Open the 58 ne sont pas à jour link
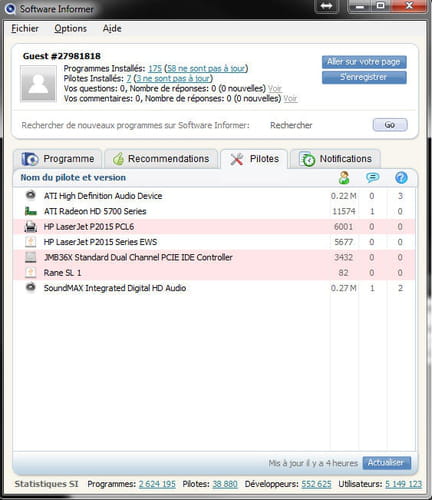This screenshot has width=432, height=500. 206,69
